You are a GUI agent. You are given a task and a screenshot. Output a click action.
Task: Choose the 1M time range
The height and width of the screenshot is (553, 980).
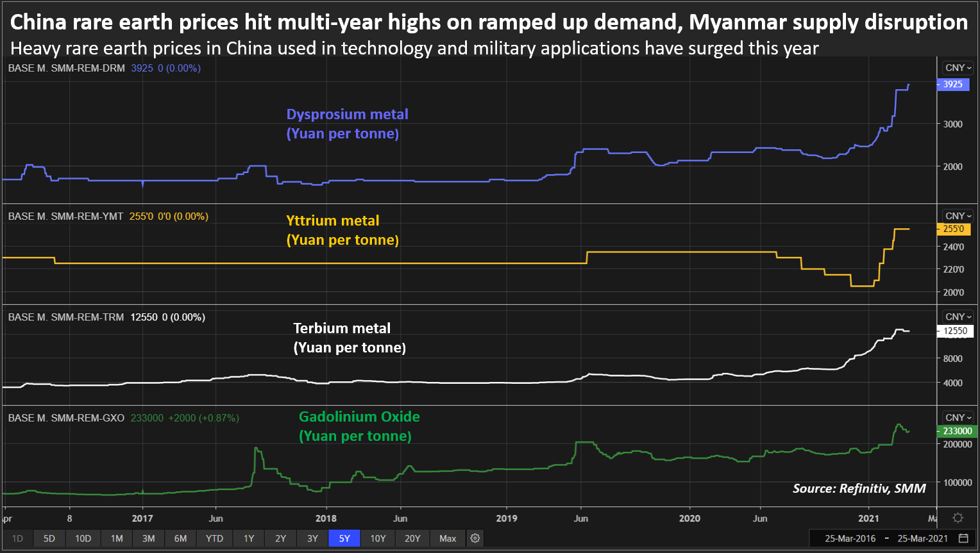pyautogui.click(x=117, y=538)
